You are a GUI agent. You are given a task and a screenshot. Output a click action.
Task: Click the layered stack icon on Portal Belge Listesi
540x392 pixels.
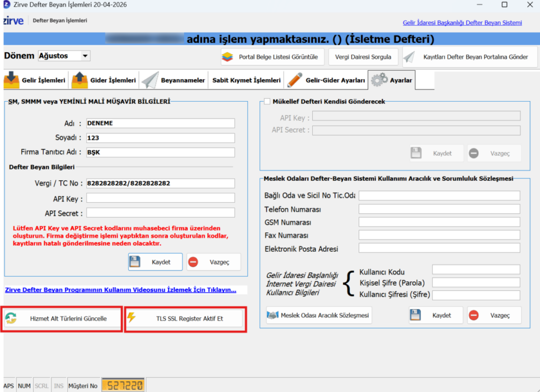(x=227, y=57)
